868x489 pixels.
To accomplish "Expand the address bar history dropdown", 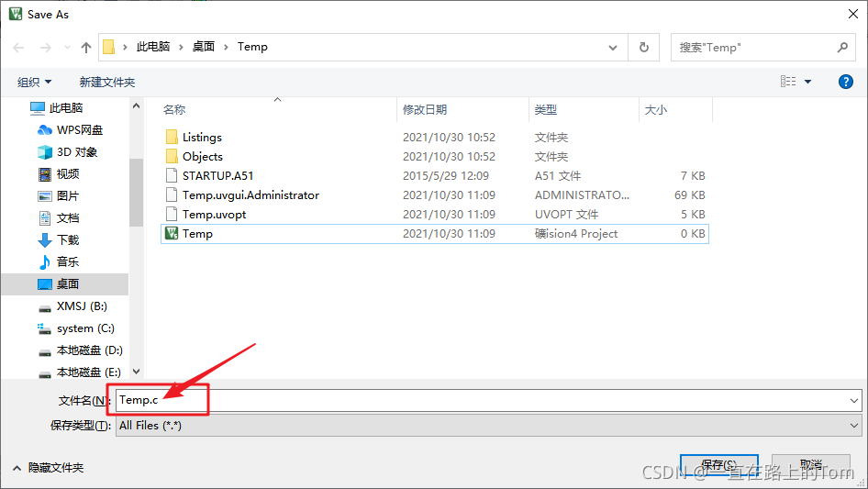I will pyautogui.click(x=613, y=48).
